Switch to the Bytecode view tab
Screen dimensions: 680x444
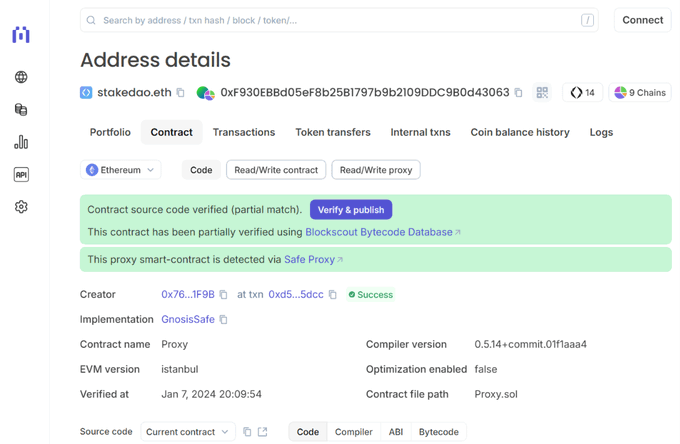pyautogui.click(x=438, y=432)
